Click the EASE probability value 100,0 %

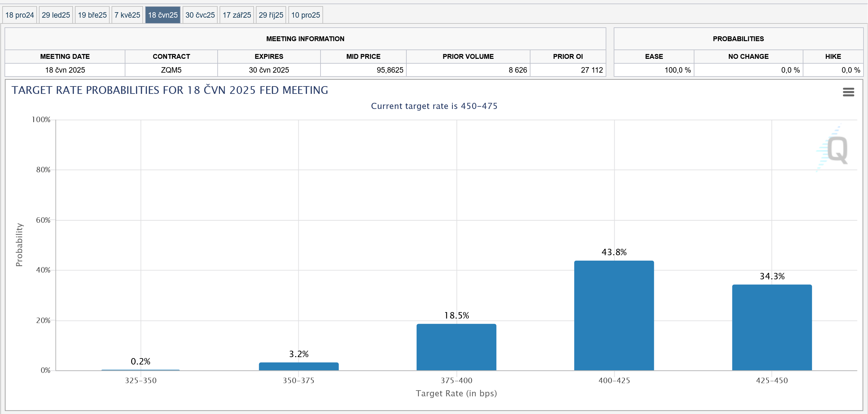pos(677,70)
